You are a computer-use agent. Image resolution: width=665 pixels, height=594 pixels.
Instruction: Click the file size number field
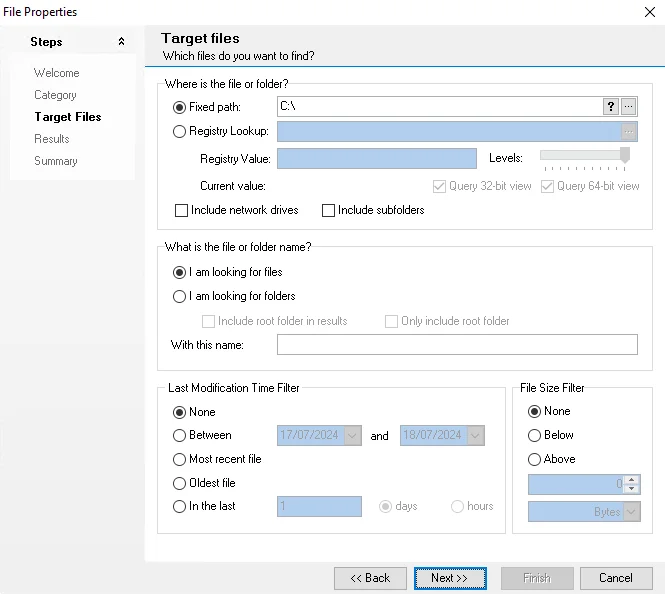tap(576, 485)
